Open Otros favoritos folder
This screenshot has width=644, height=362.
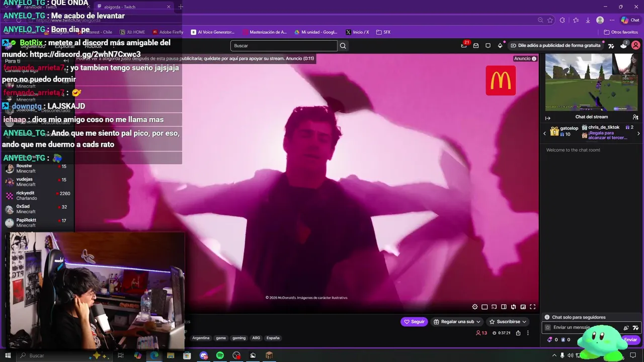620,32
